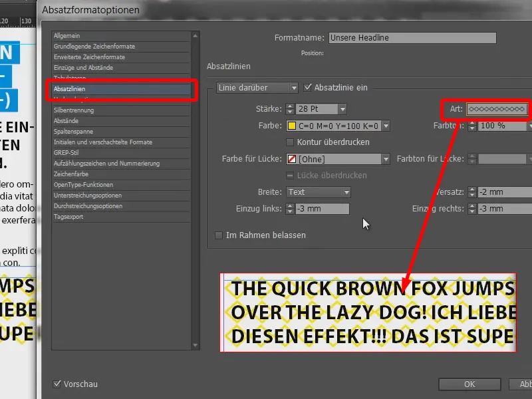Enable Im Rahmen belassen checkbox

point(219,235)
